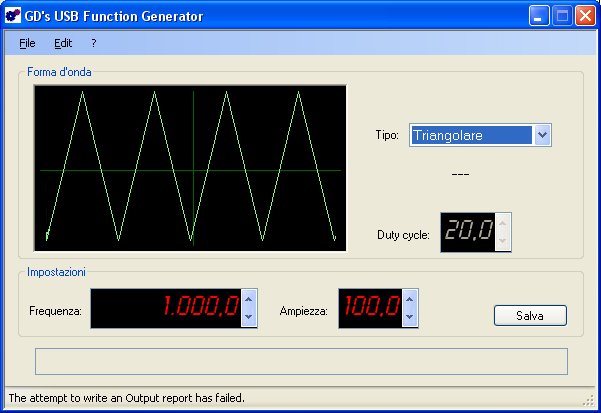Click the Duty cycle up arrow

coord(503,223)
